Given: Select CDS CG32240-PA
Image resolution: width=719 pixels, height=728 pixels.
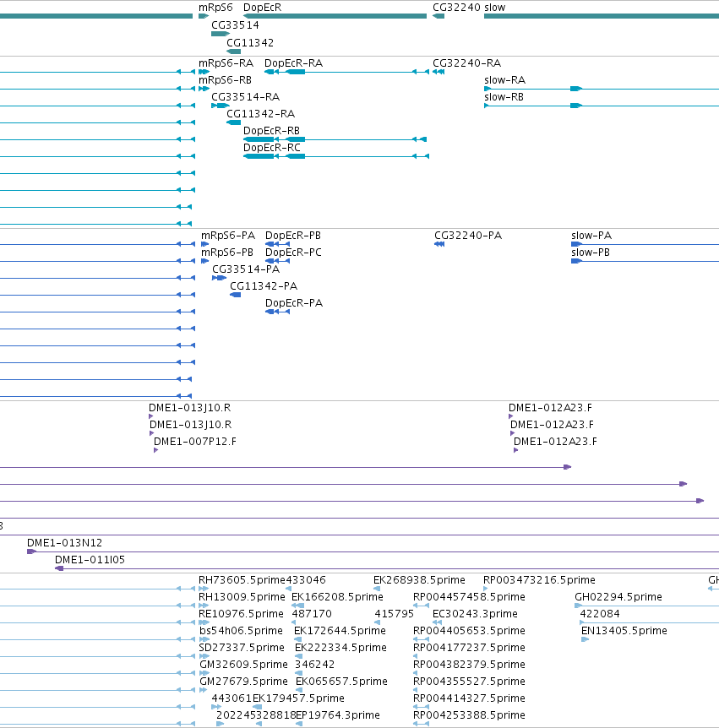Looking at the screenshot, I should (x=468, y=236).
